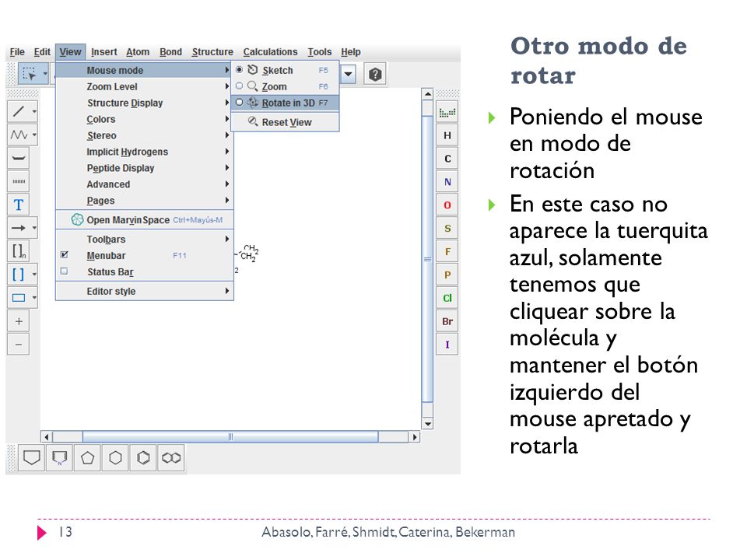Select the rectangle selection tool

tap(30, 75)
